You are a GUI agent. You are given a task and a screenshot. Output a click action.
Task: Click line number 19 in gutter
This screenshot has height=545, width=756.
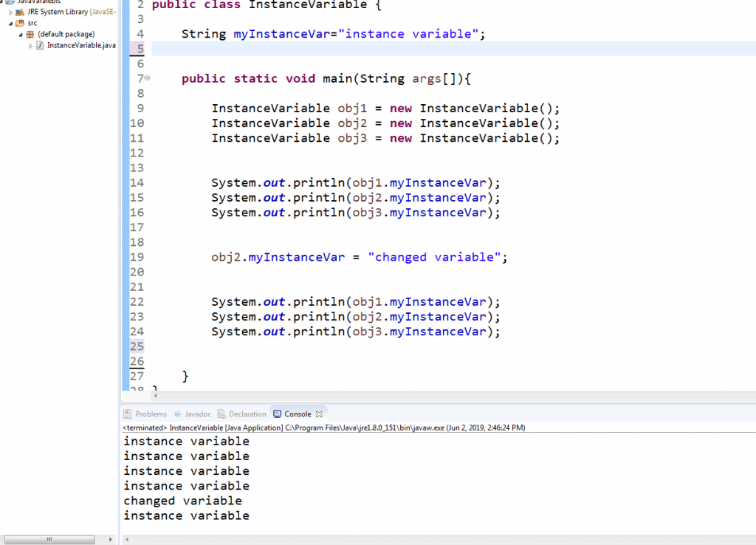click(137, 257)
